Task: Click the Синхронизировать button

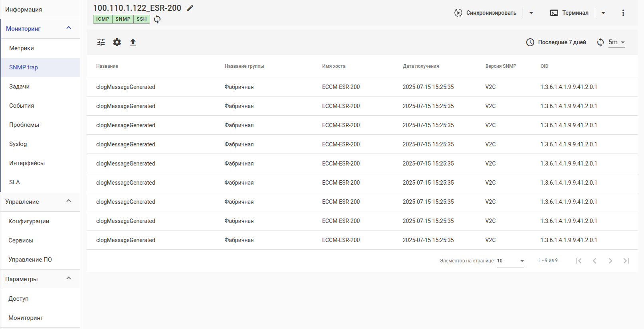Action: [485, 13]
